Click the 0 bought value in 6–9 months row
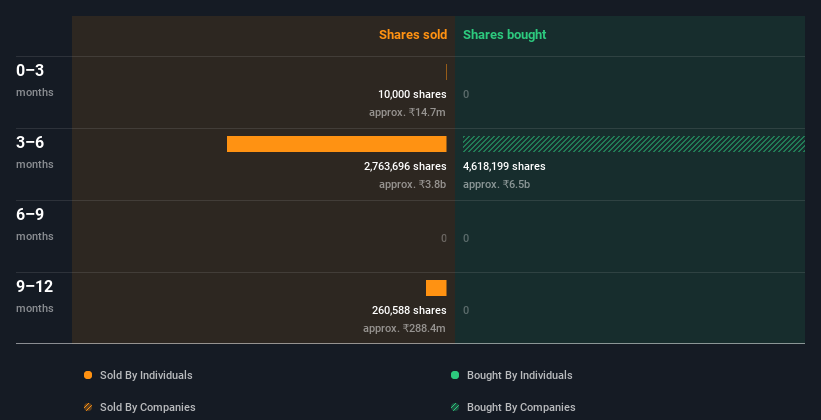821x420 pixels. (x=466, y=238)
